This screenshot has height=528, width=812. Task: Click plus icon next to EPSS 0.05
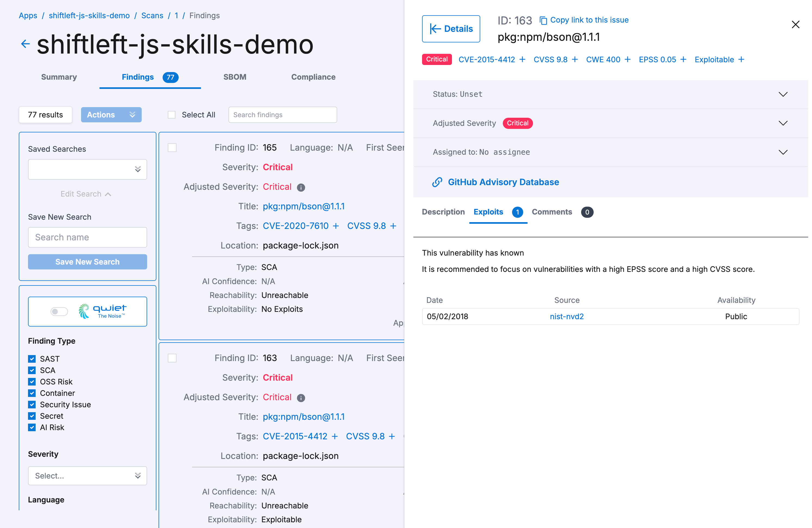tap(683, 60)
